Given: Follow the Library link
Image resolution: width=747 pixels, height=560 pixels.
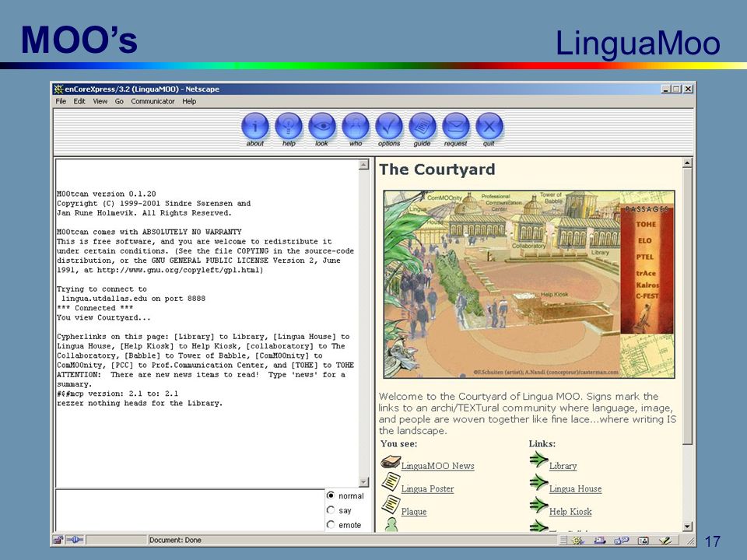Looking at the screenshot, I should [x=563, y=466].
